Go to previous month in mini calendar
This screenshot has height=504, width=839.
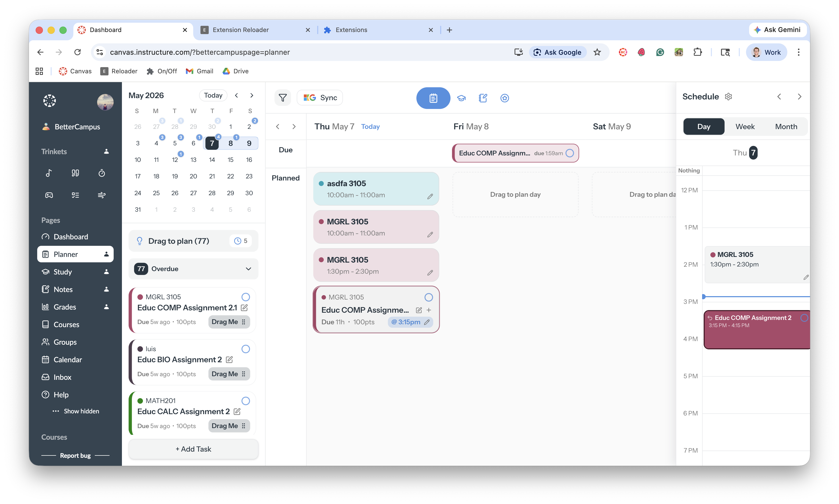pyautogui.click(x=236, y=96)
